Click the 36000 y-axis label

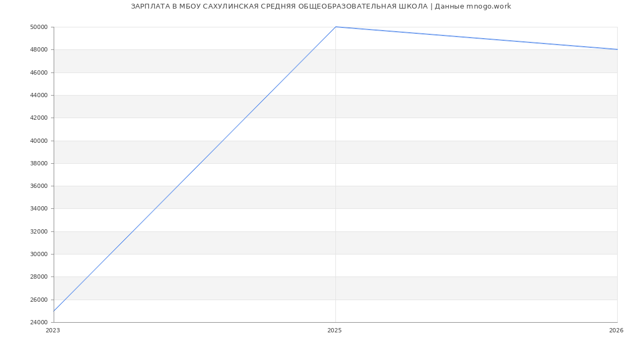[x=39, y=186]
